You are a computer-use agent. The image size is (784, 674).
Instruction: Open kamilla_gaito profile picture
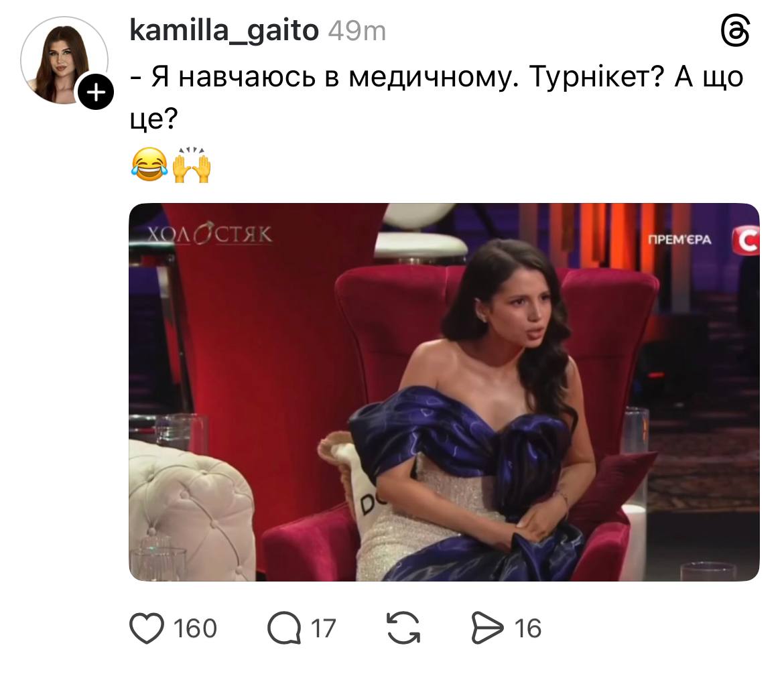pyautogui.click(x=64, y=60)
